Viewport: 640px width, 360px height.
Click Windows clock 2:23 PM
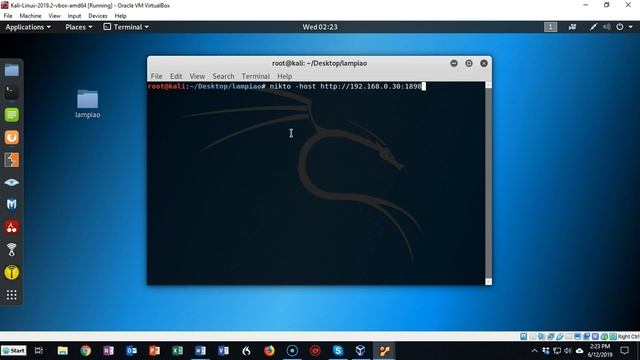click(x=600, y=351)
